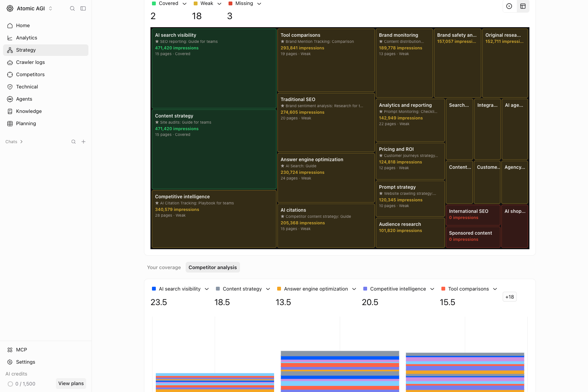Viewport: 588px width, 392px height.
Task: Click Prompt strategy tile
Action: tap(410, 199)
